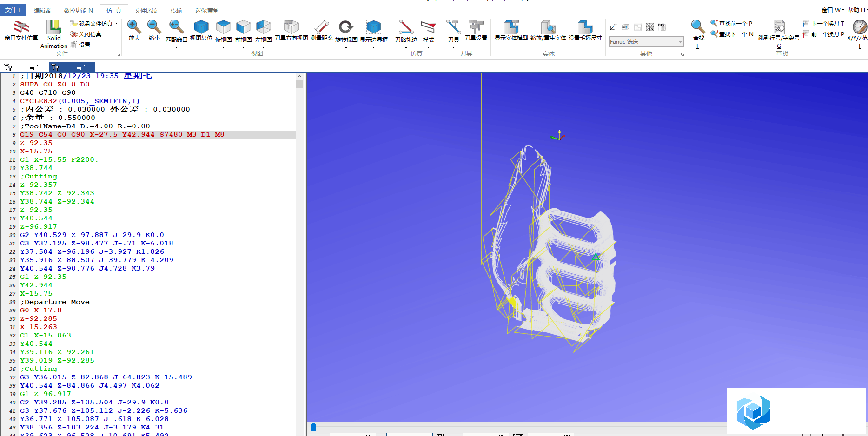Viewport: 868px width, 436px height.
Task: Expand 刀路轨迹 dropdown arrow
Action: [406, 47]
